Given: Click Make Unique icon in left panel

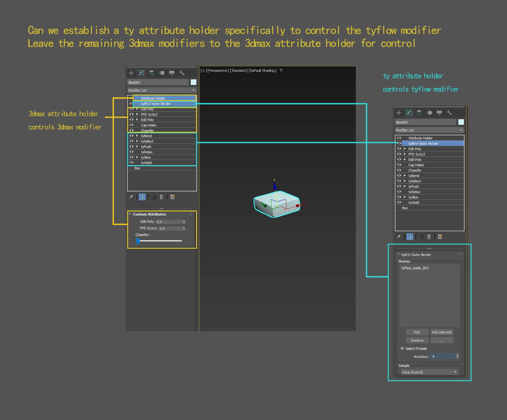Looking at the screenshot, I should (154, 197).
